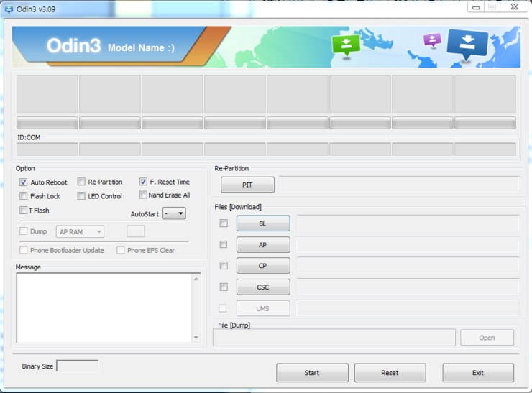Click the CSC file button

[263, 287]
